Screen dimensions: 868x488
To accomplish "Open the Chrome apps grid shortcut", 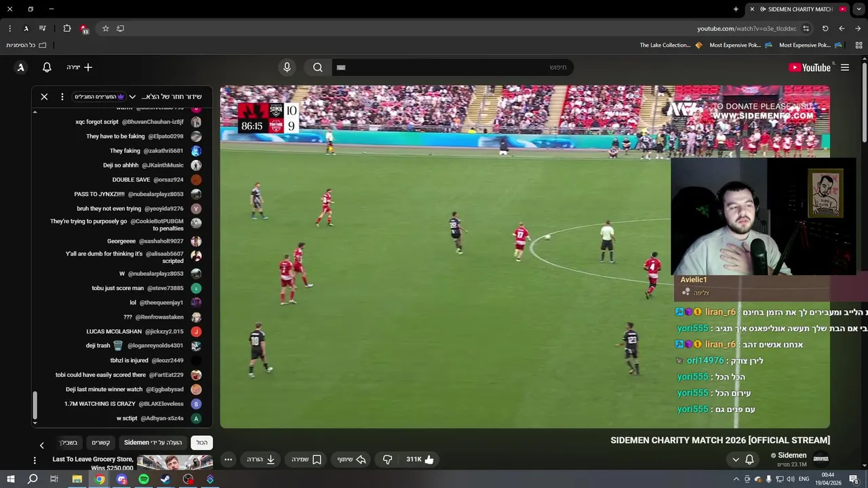I will coord(859,45).
